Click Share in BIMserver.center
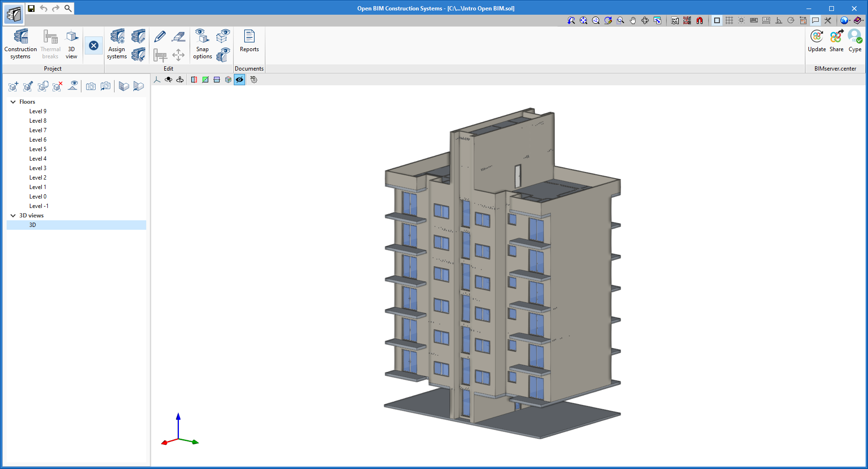868x469 pixels. (x=836, y=41)
